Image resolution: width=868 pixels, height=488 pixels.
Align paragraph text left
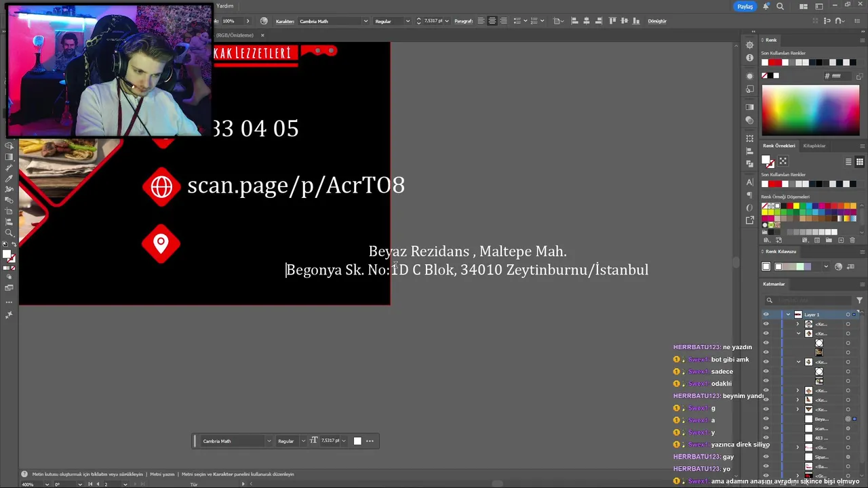click(481, 21)
